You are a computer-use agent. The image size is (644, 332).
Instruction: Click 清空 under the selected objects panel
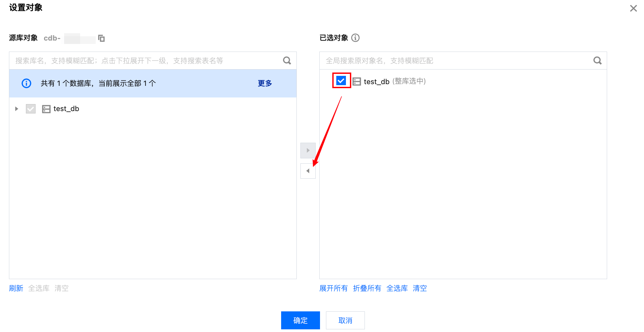420,288
